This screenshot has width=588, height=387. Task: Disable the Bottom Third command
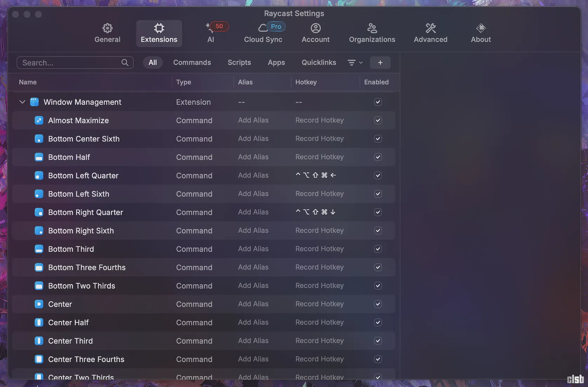click(378, 249)
